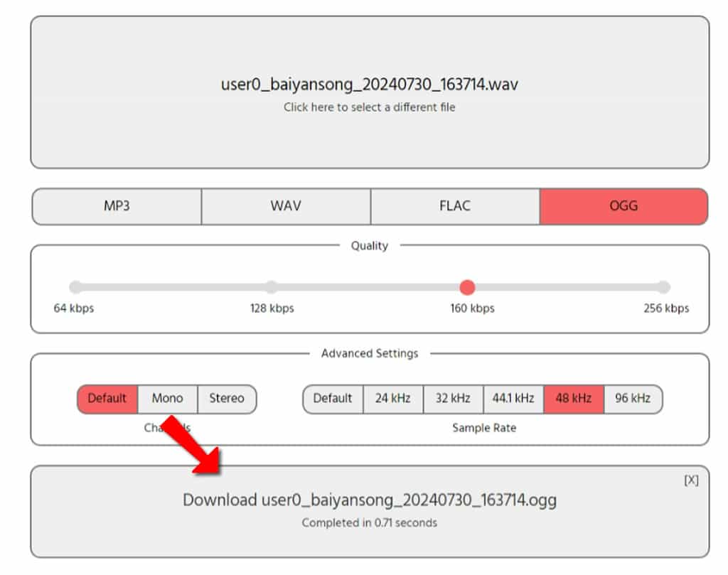
Task: Set quality to 64 kbps
Action: point(75,287)
